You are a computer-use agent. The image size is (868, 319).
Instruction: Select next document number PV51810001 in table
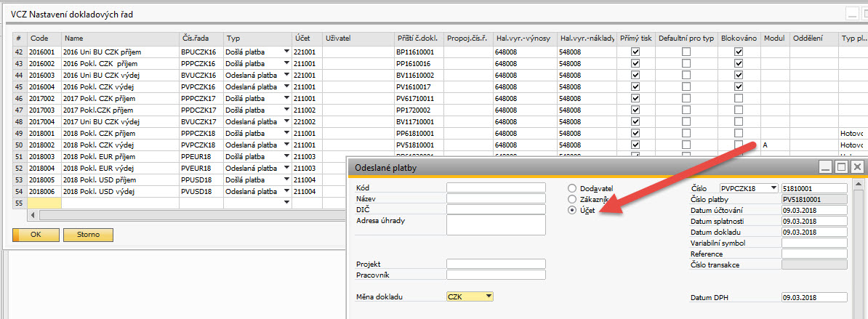[x=419, y=145]
